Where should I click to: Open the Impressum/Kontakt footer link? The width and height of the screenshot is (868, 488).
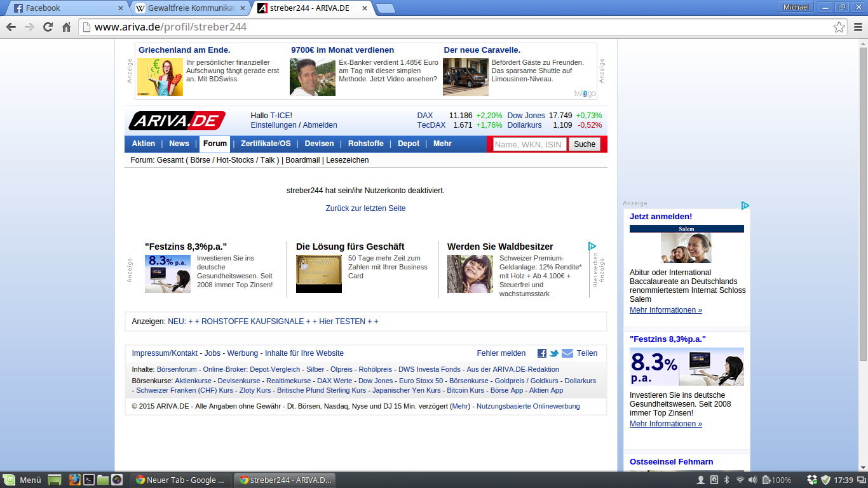(x=165, y=353)
